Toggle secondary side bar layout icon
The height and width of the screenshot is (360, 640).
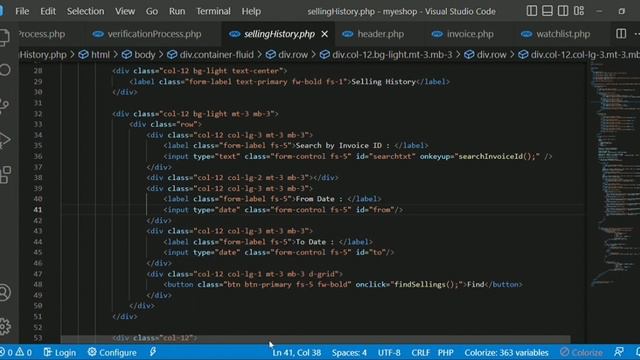click(563, 11)
